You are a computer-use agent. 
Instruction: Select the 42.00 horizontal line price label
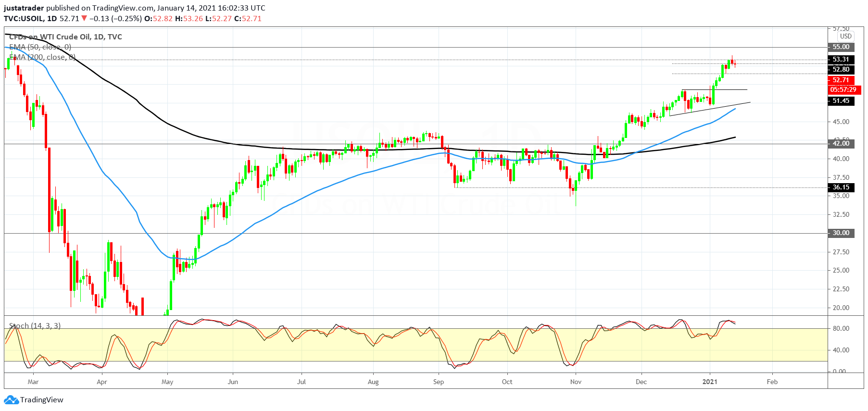[841, 144]
